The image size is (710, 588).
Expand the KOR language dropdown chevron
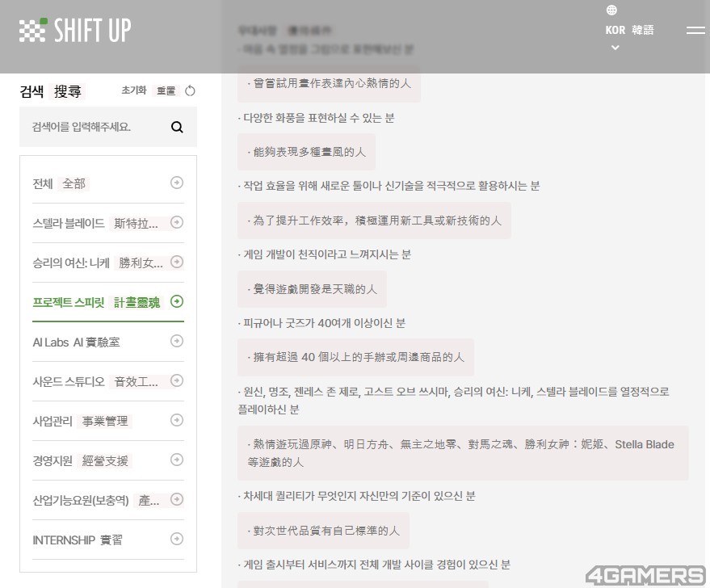[x=615, y=47]
